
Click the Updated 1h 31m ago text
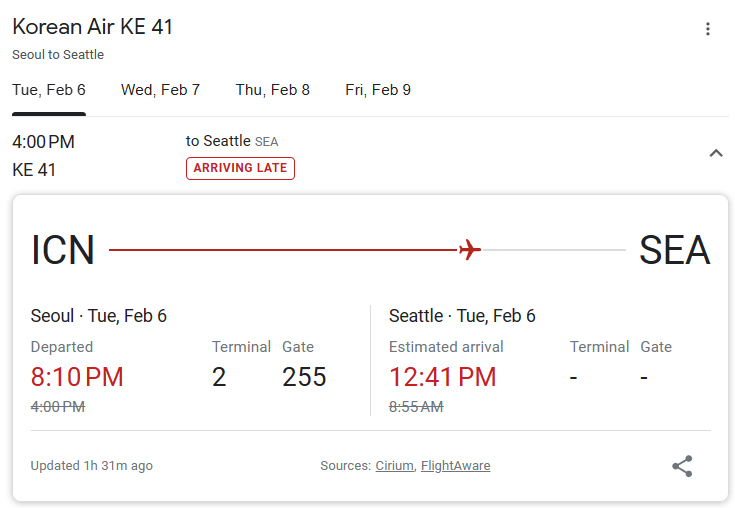[x=92, y=466]
